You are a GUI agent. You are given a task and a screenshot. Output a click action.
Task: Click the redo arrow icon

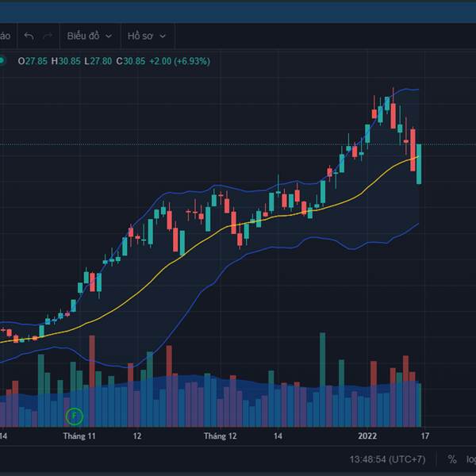click(x=48, y=36)
